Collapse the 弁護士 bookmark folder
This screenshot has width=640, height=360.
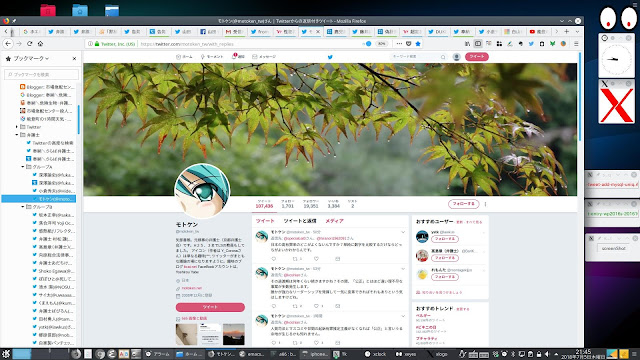[x=17, y=135]
